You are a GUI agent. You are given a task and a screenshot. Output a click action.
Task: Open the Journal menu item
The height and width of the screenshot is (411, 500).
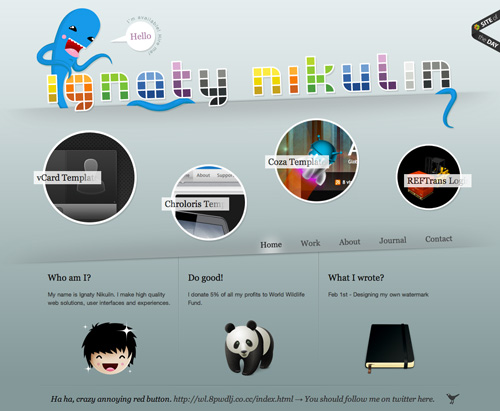(x=393, y=240)
